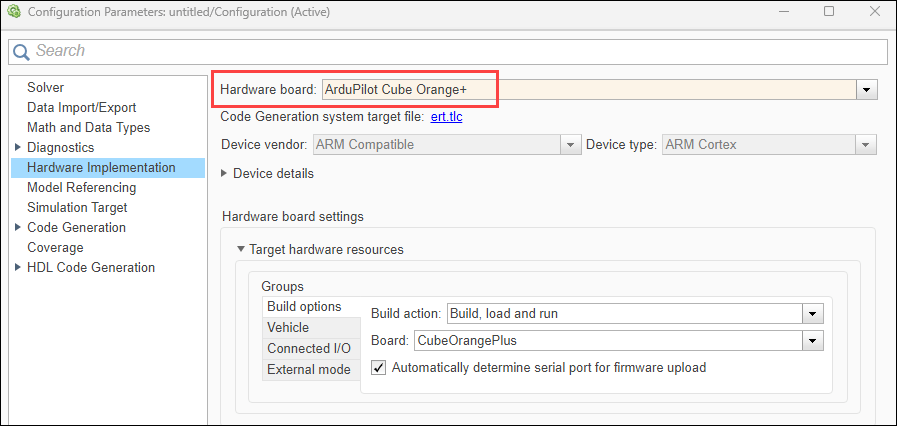Select Hardware Implementation category
Image resolution: width=897 pixels, height=426 pixels.
(108, 168)
